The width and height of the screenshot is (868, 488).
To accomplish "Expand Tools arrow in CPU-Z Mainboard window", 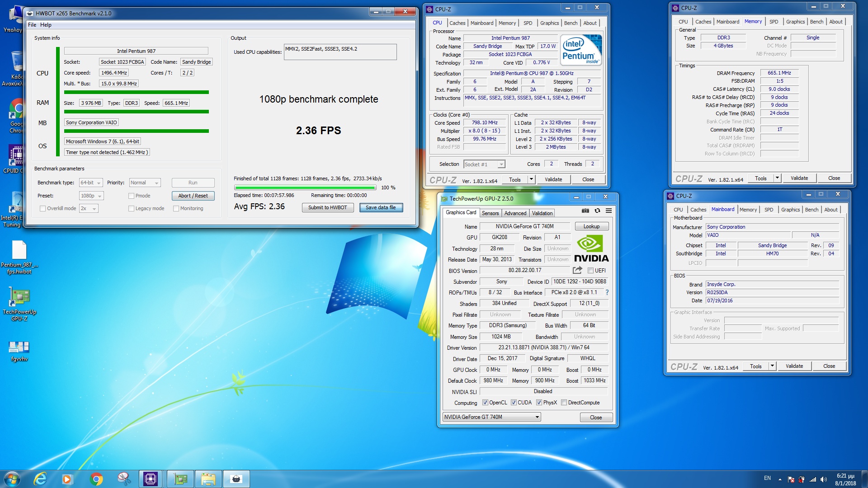I will [x=772, y=366].
